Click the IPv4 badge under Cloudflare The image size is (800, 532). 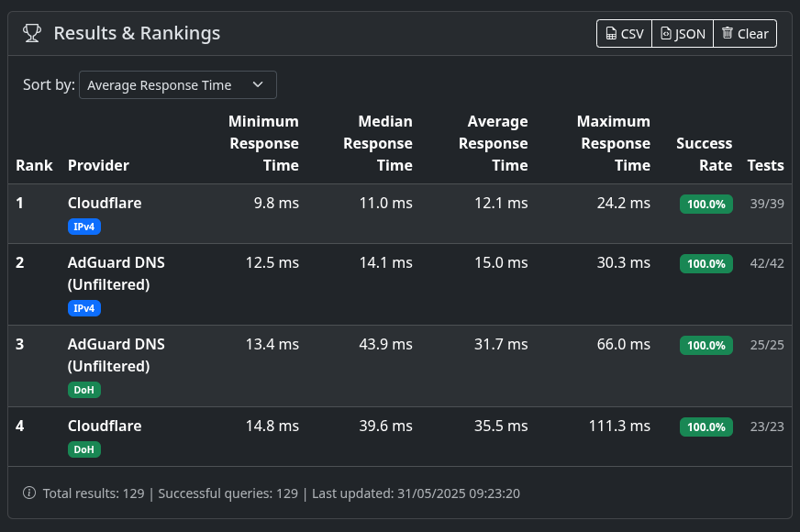(x=84, y=227)
